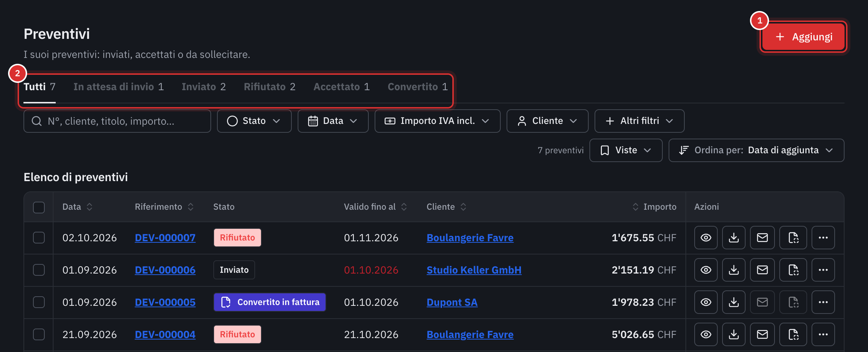View the DEV-000004 quote via eye icon

[706, 334]
